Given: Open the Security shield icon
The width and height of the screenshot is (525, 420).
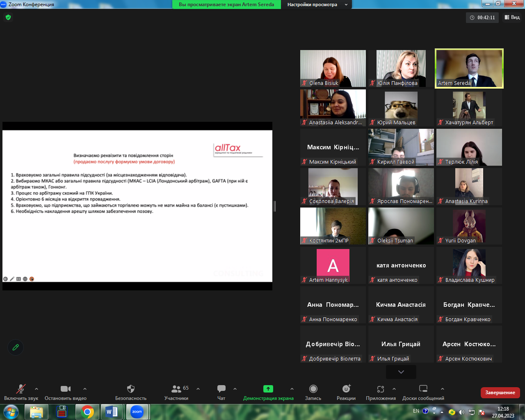Looking at the screenshot, I should [x=131, y=389].
